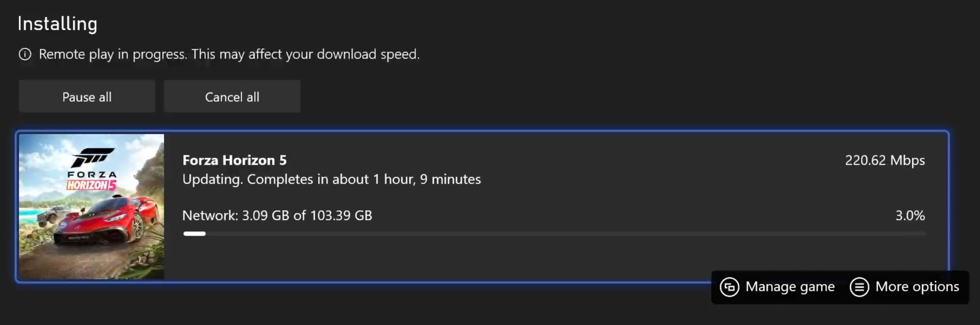Click the 220.62 Mbps download speed
This screenshot has height=325, width=980.
pyautogui.click(x=884, y=160)
